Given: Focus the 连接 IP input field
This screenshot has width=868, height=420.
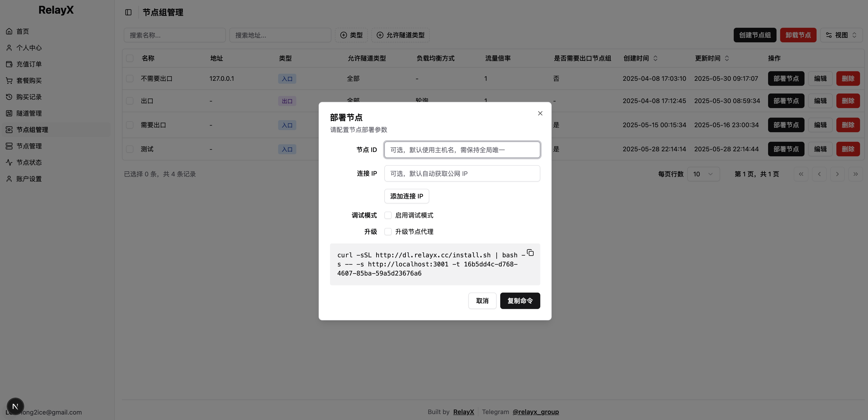Looking at the screenshot, I should (x=462, y=173).
